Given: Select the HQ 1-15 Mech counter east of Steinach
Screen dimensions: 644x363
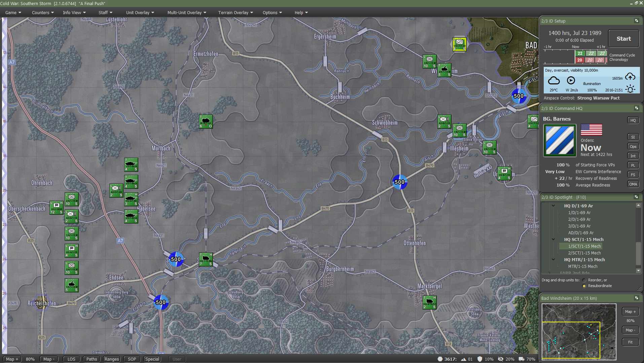Looking at the screenshot, I should [x=206, y=259].
